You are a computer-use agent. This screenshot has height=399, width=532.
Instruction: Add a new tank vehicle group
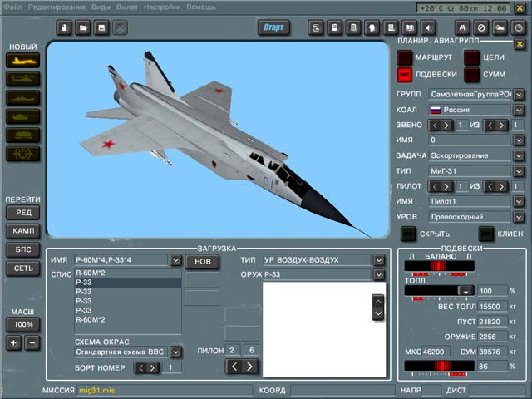pos(23,116)
